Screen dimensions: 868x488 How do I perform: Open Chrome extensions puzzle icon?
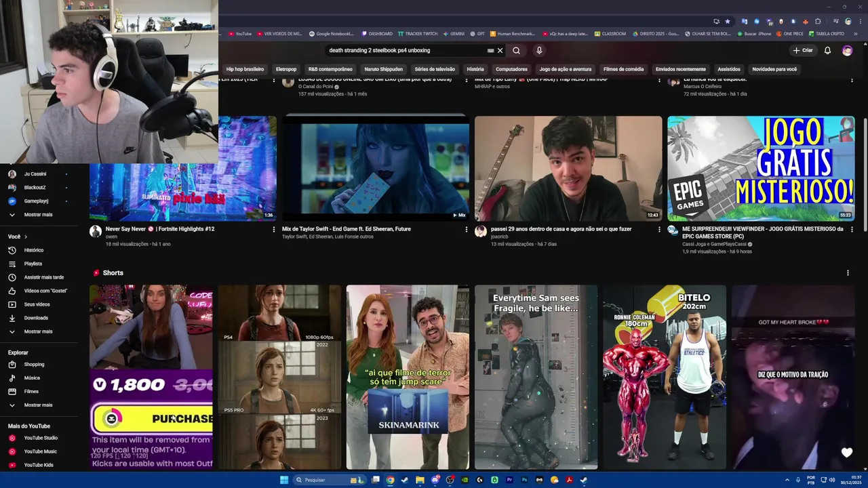tap(818, 21)
